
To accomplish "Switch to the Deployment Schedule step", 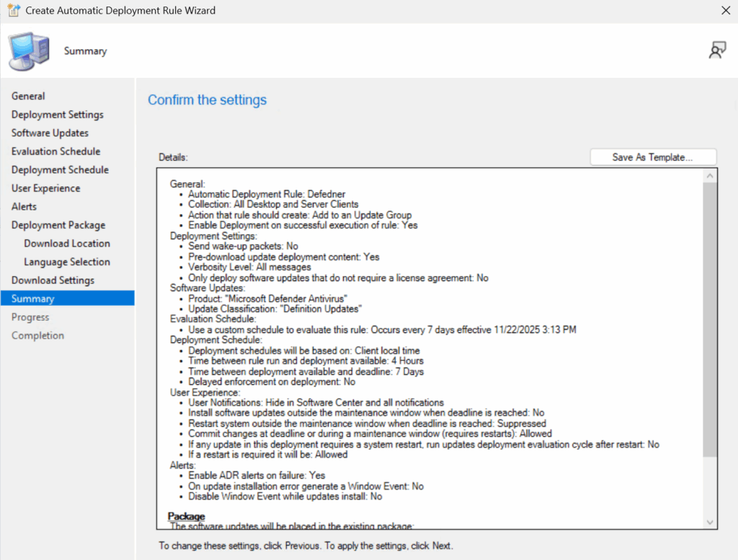I will click(60, 170).
